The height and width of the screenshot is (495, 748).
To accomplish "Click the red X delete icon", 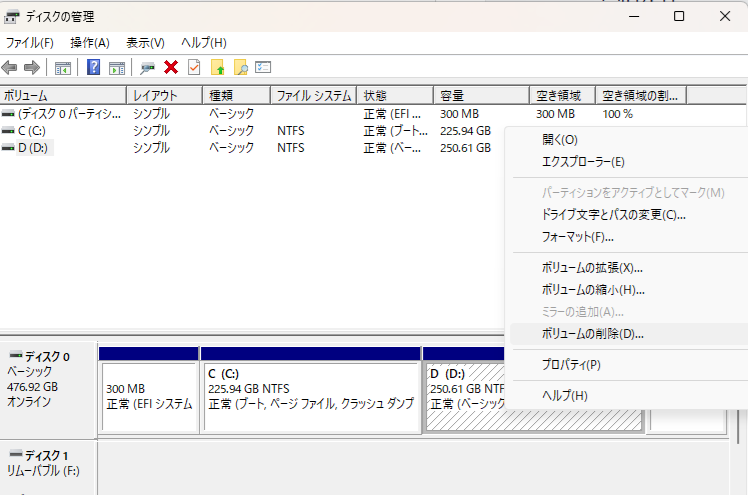I will pos(171,67).
